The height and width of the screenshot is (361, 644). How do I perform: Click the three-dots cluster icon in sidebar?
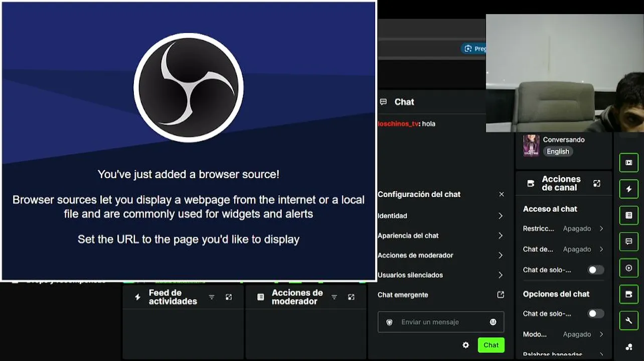coord(629,347)
